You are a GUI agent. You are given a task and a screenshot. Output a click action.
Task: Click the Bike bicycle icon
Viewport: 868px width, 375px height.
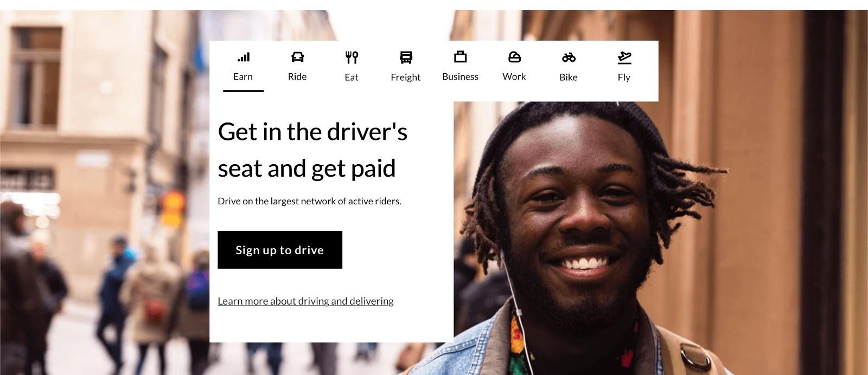(x=569, y=57)
